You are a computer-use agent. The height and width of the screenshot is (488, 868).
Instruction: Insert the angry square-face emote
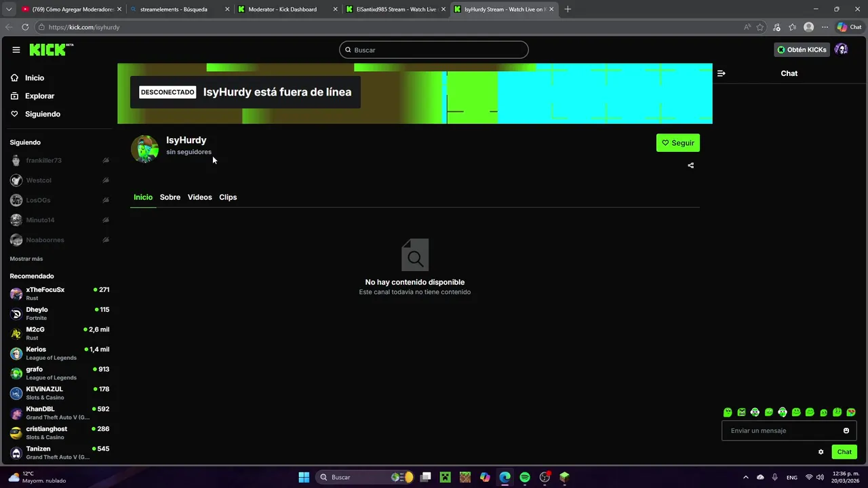click(x=741, y=412)
